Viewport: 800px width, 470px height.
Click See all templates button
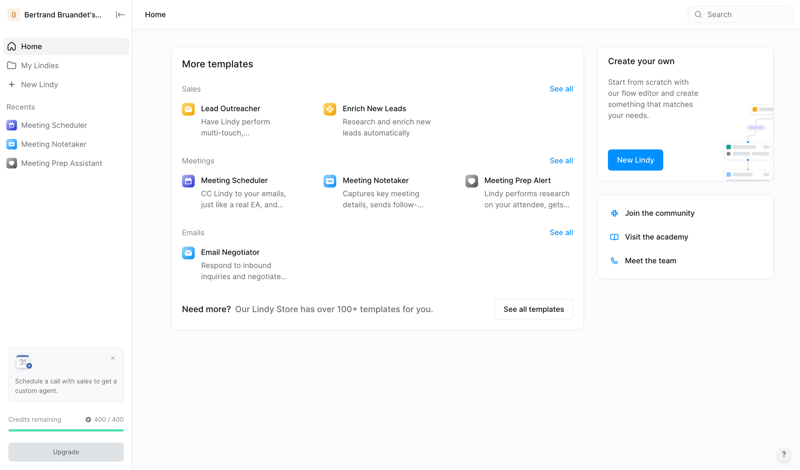pos(534,309)
